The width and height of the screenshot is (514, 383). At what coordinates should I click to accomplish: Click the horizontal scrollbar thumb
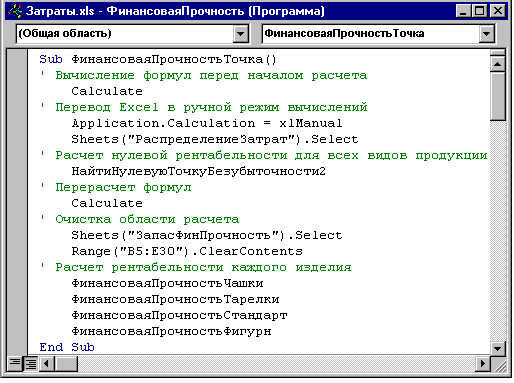pos(66,363)
